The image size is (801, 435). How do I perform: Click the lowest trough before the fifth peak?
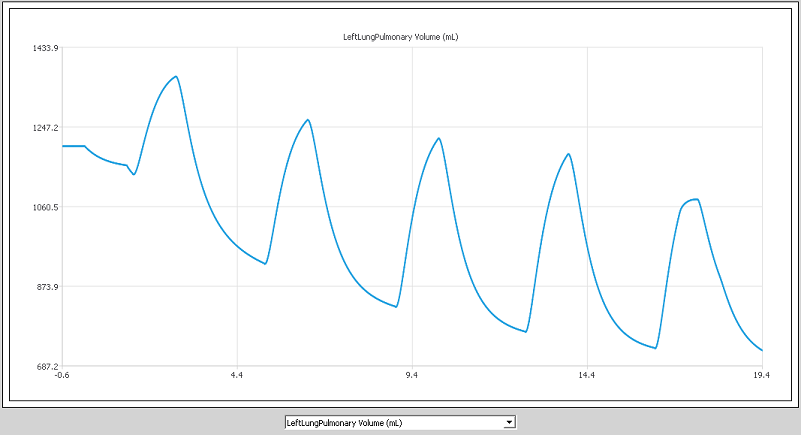pos(655,348)
